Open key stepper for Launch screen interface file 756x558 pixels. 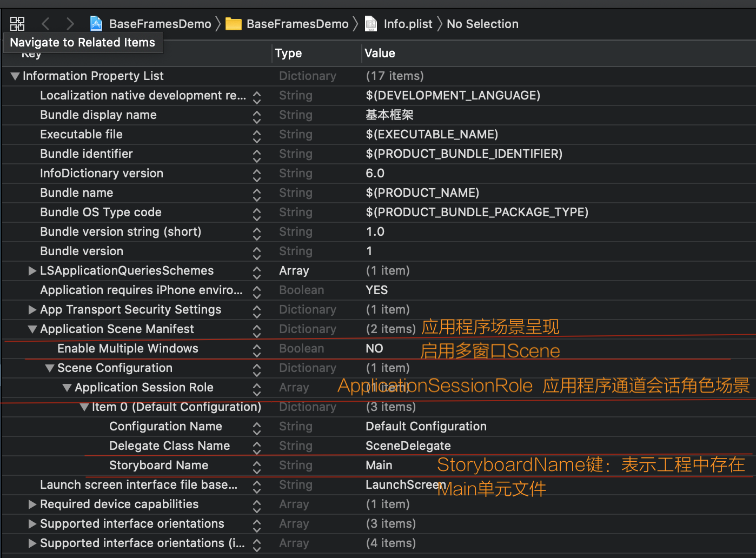(x=257, y=487)
